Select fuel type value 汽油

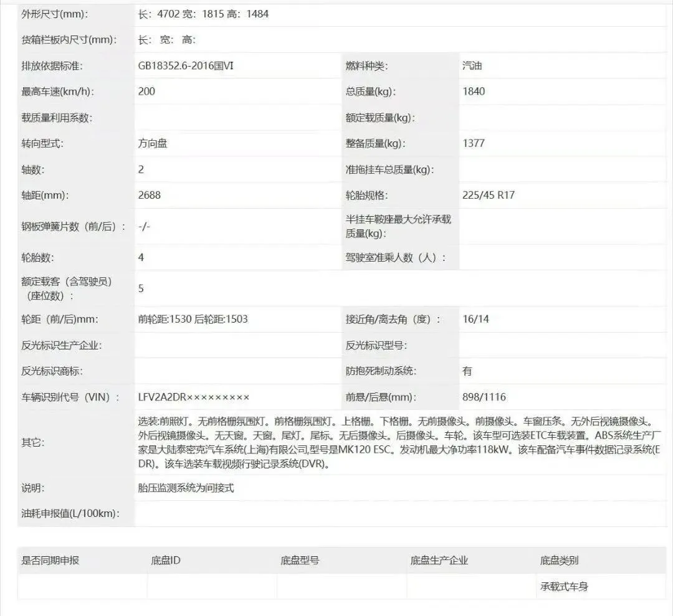point(472,65)
